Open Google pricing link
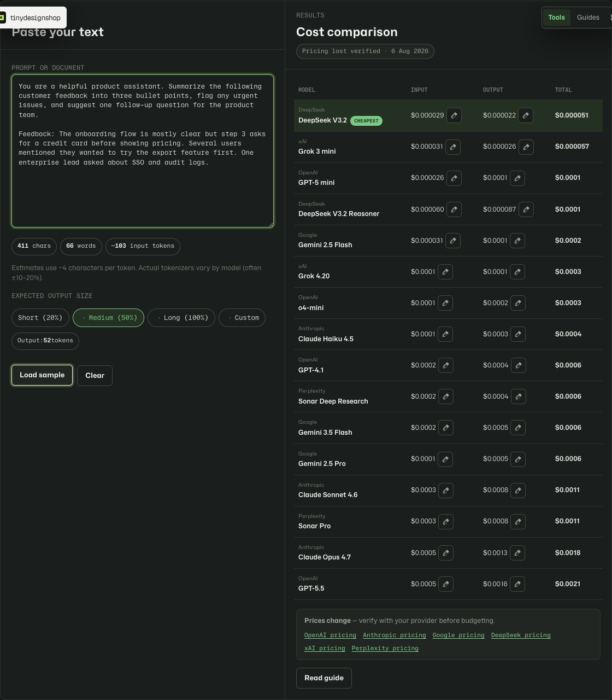This screenshot has height=700, width=612. (x=458, y=635)
